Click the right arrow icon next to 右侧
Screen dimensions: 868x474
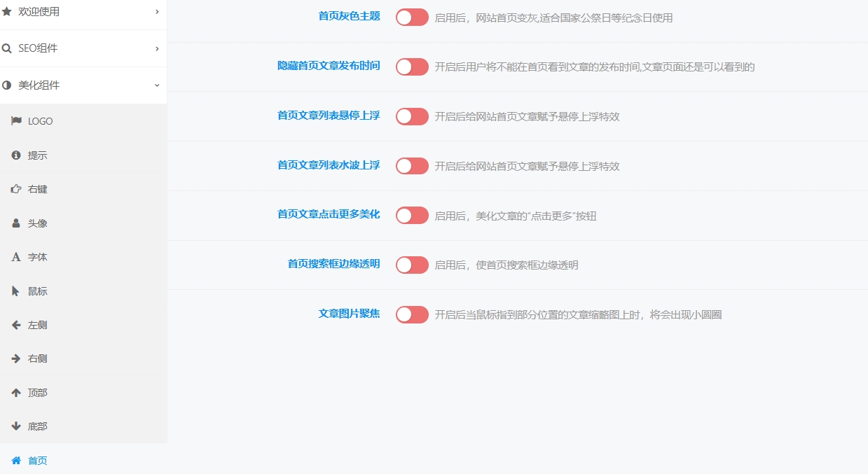pyautogui.click(x=16, y=358)
